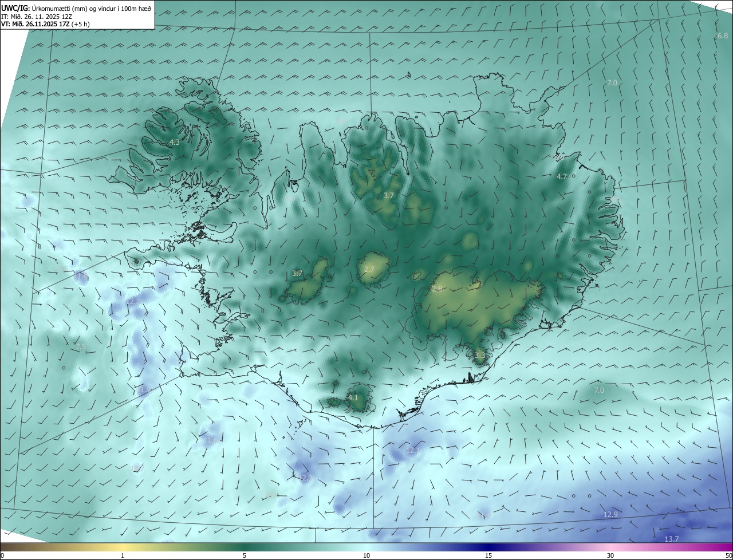This screenshot has width=733, height=560.
Task: Click the 0 tick on the color scale
Action: pyautogui.click(x=2, y=555)
